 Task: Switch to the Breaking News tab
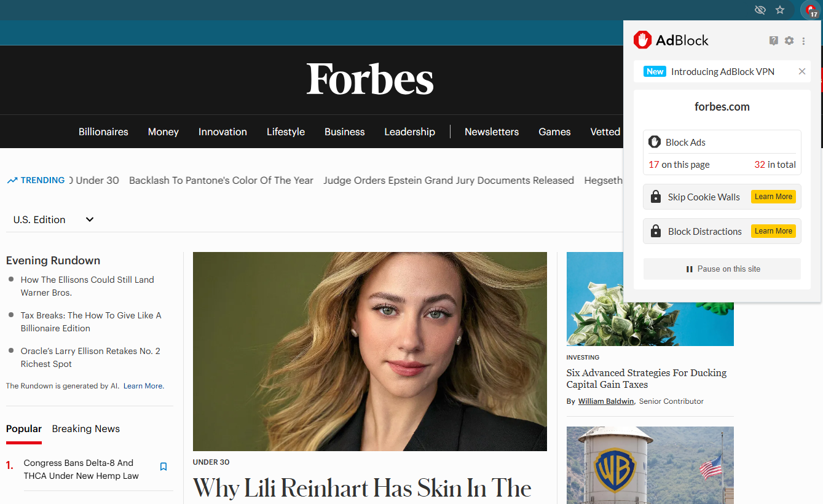point(85,428)
